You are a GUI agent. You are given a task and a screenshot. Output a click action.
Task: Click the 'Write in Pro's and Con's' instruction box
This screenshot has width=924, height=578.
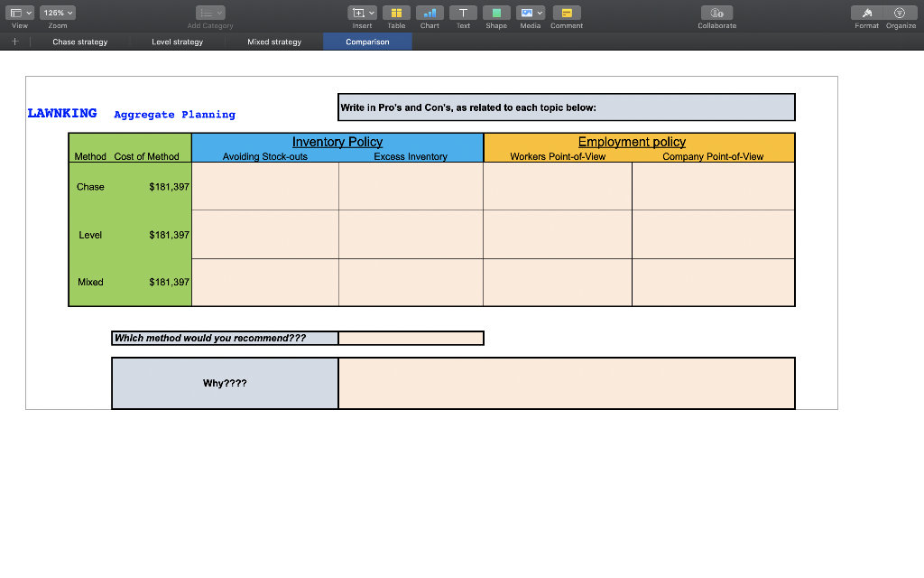567,107
